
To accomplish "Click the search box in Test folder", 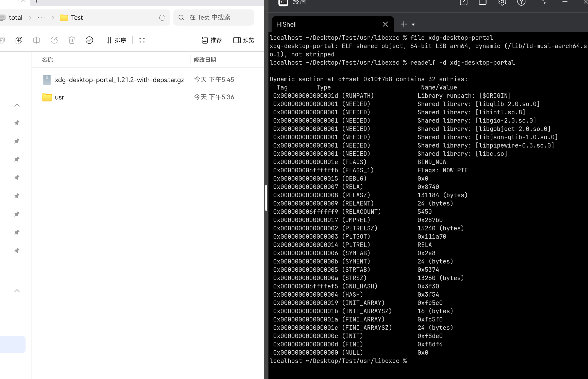I will [214, 17].
